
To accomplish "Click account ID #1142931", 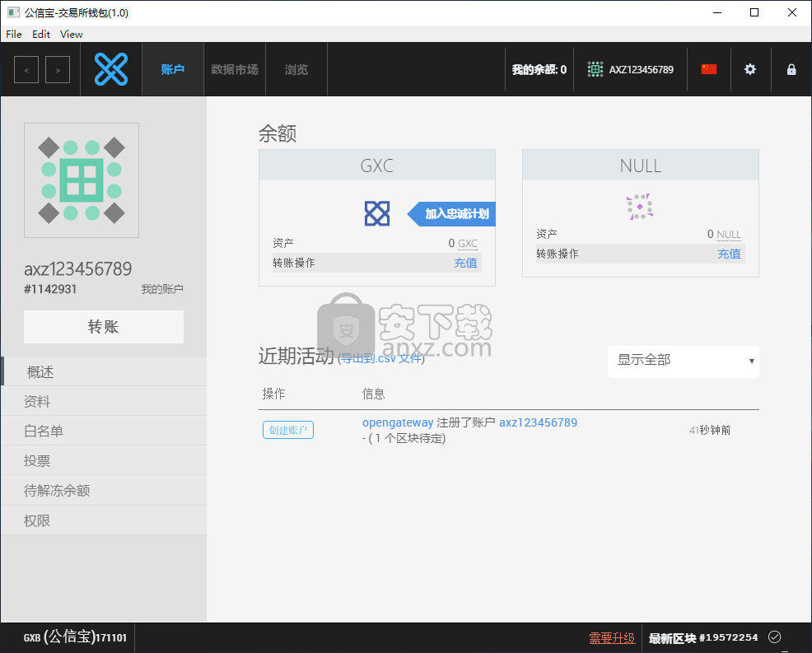I will pos(50,289).
